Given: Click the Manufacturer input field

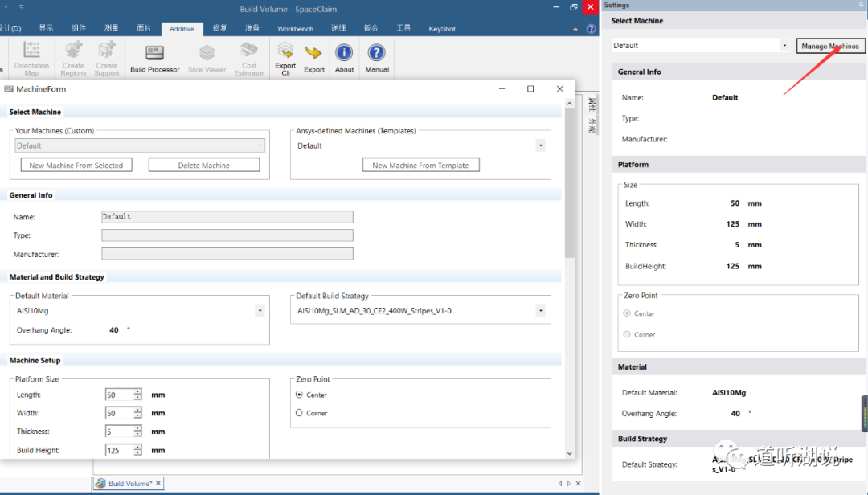Looking at the screenshot, I should [x=227, y=254].
